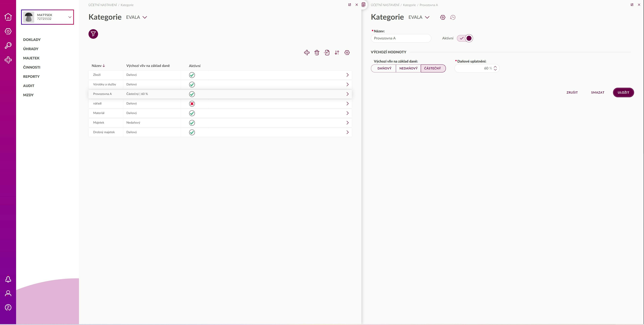Open ÚHRADY menu

pos(31,49)
